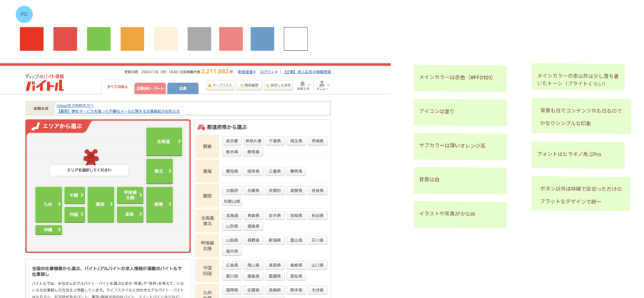This screenshot has height=298, width=644.
Task: Choose 広島県 prefecture button
Action: pyautogui.click(x=232, y=265)
